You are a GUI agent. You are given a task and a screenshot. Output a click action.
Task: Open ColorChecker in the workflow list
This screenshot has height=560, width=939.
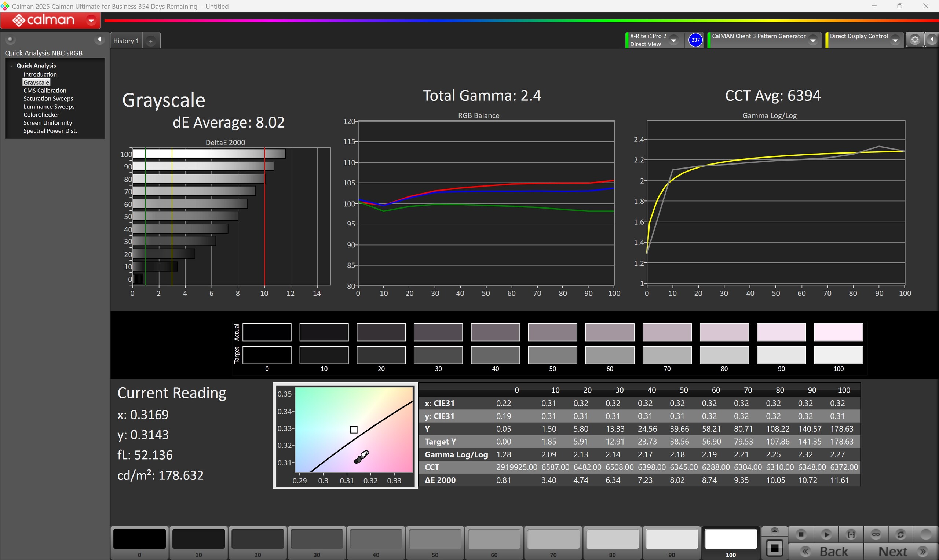pyautogui.click(x=41, y=115)
